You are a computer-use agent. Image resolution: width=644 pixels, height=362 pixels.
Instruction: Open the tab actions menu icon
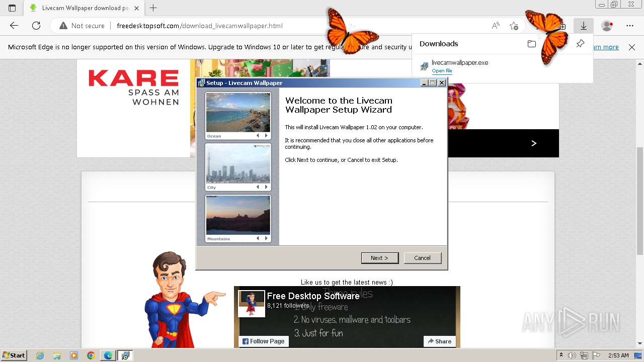pyautogui.click(x=12, y=8)
